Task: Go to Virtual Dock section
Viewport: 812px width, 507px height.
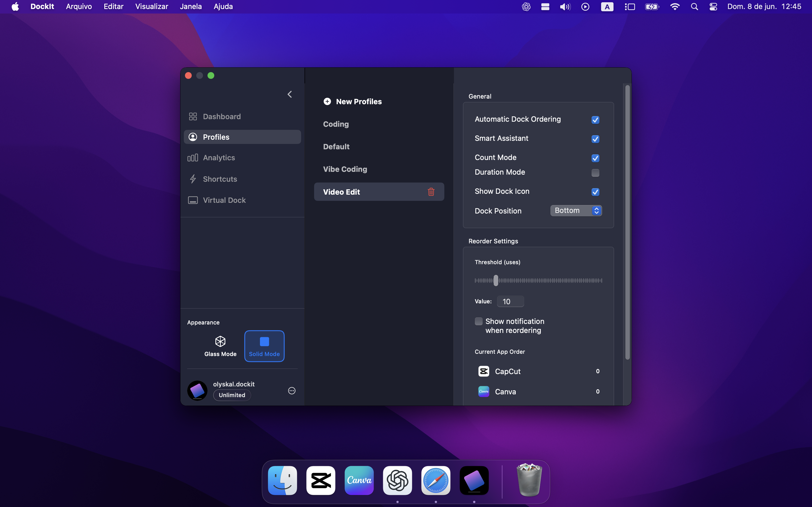Action: click(x=224, y=200)
